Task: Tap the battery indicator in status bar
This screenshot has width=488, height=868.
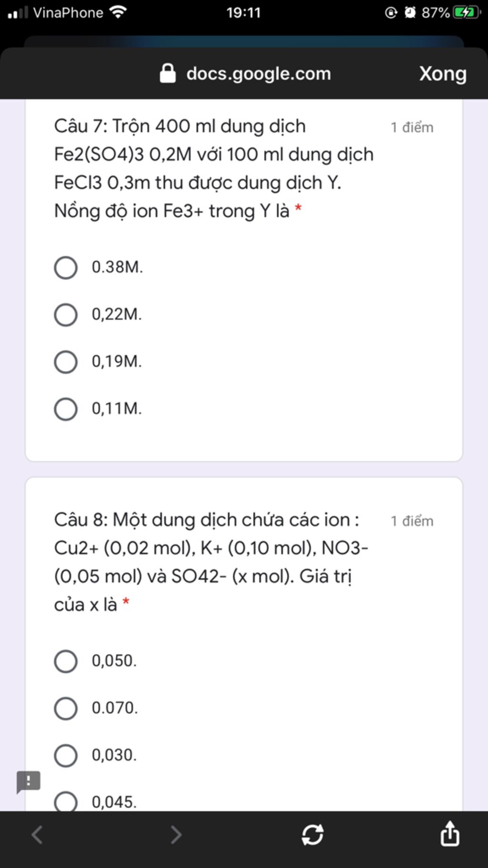Action: click(x=467, y=12)
